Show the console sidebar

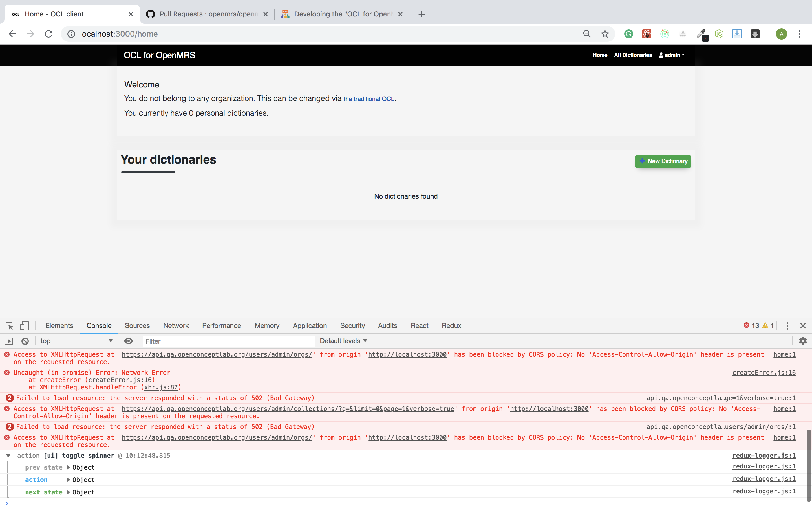tap(9, 341)
